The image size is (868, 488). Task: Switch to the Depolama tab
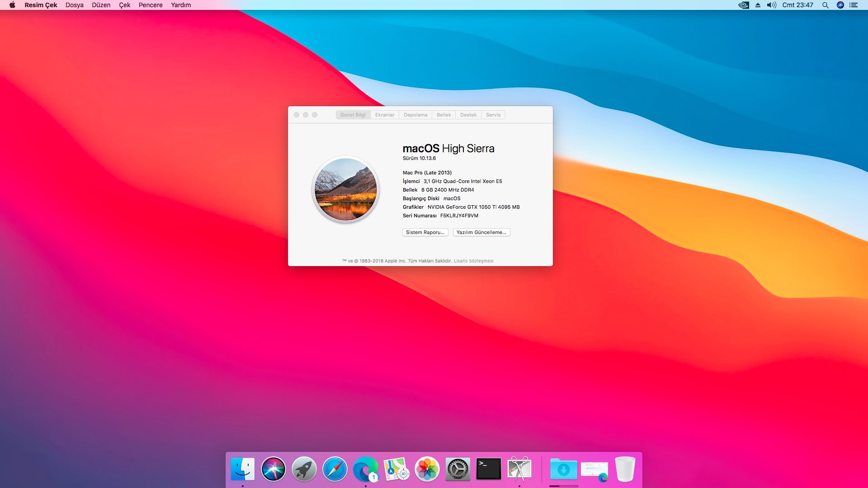(x=415, y=115)
